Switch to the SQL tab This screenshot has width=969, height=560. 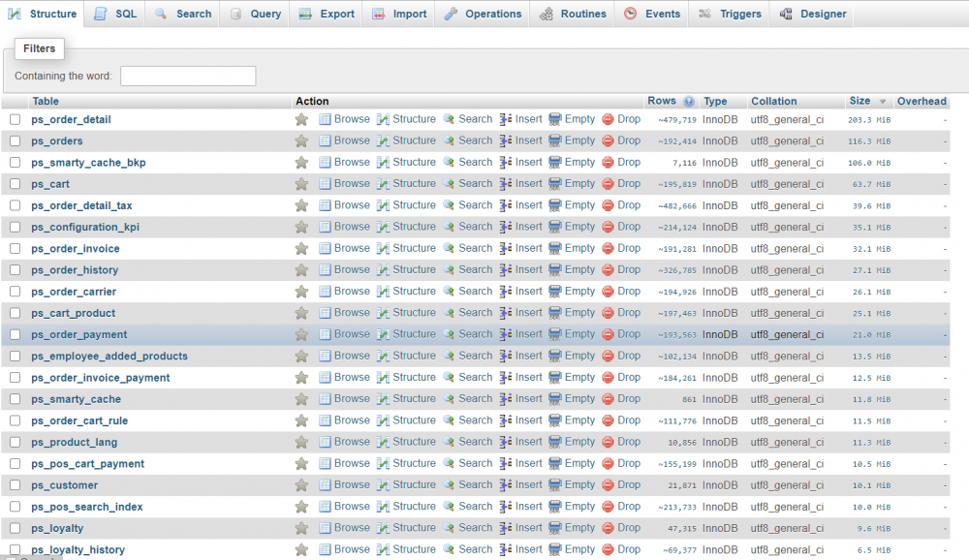pos(115,14)
